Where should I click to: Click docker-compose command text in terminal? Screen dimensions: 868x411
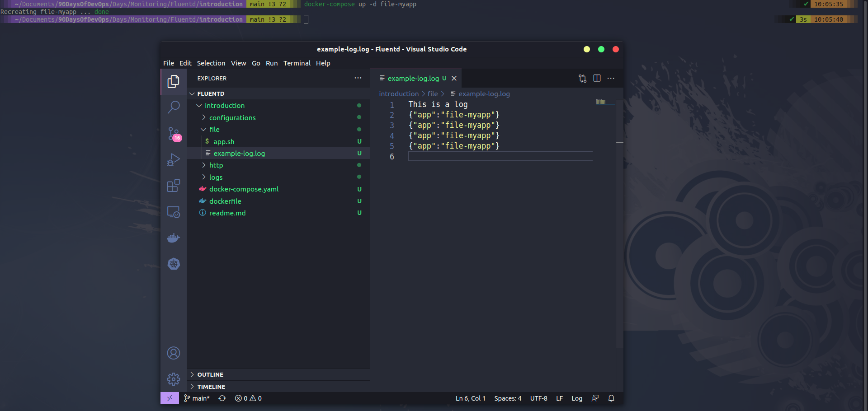click(329, 4)
